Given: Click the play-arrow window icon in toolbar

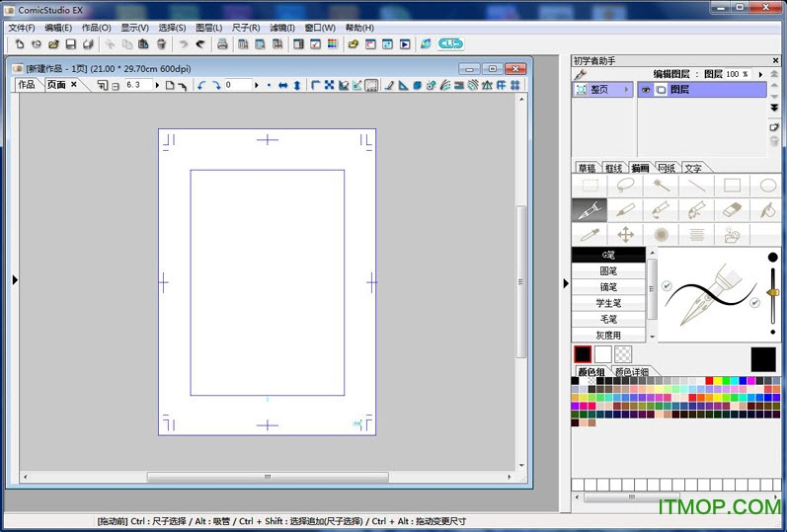Looking at the screenshot, I should coord(405,44).
